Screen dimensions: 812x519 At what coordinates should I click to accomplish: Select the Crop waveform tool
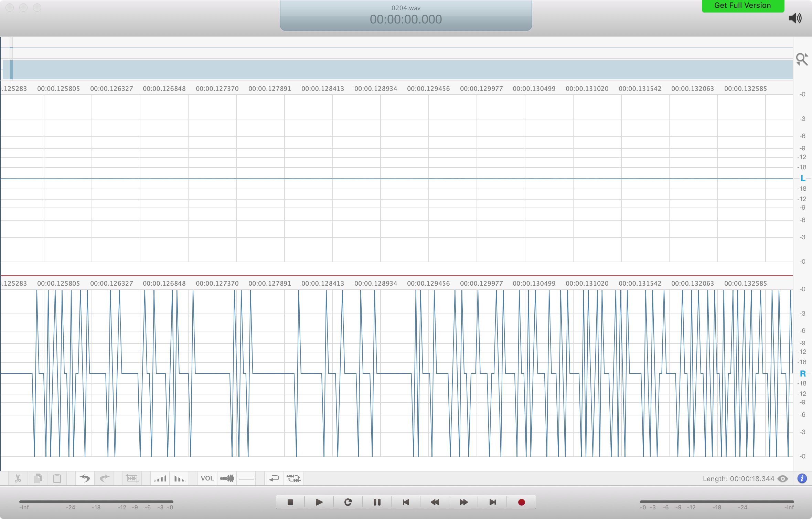coord(132,478)
